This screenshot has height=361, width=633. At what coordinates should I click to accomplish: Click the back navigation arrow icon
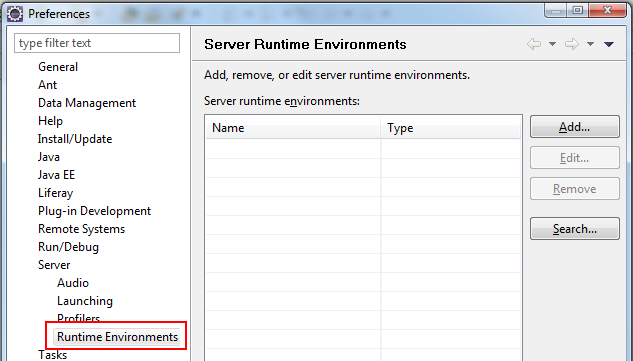(534, 44)
